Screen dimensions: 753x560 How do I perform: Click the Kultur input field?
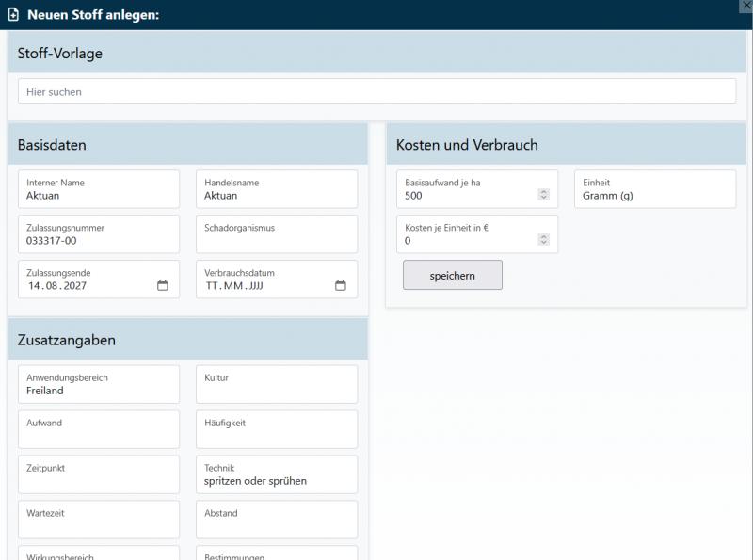[276, 385]
